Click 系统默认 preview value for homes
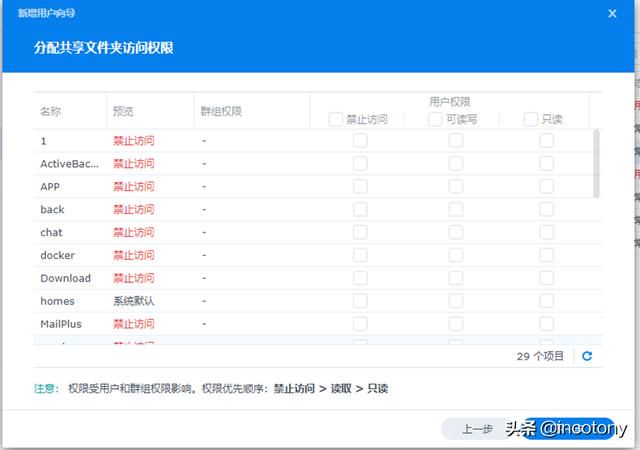Screen dimensions: 640x450 coord(133,301)
